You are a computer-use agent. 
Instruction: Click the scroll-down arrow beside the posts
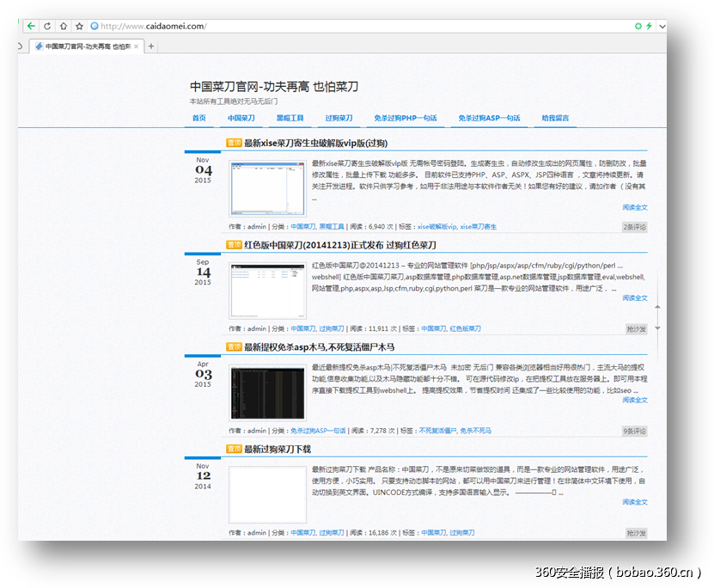tap(657, 328)
